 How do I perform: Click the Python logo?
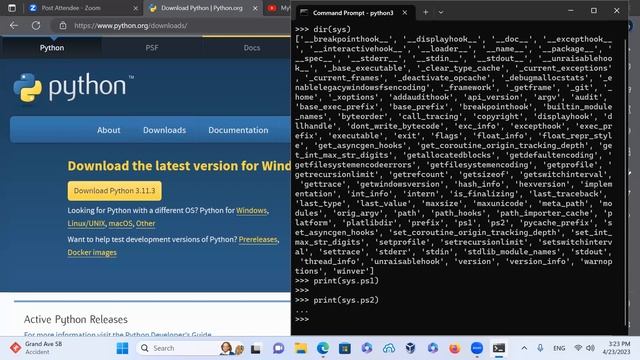[73, 87]
